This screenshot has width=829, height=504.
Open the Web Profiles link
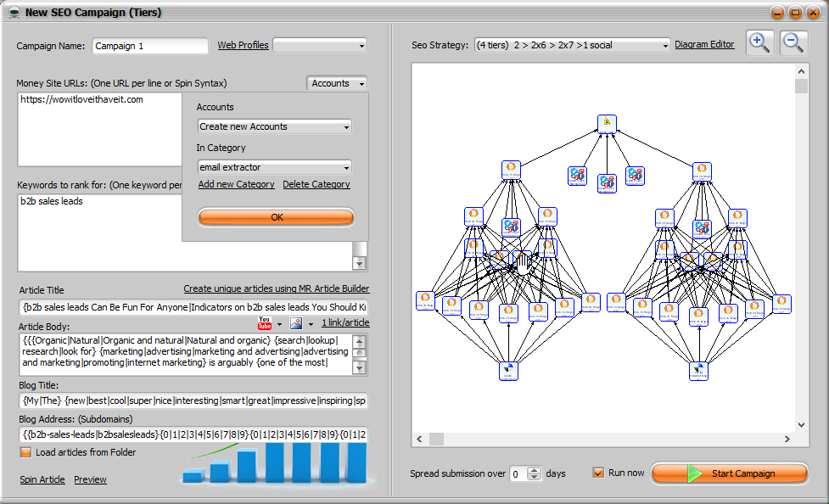pos(244,46)
